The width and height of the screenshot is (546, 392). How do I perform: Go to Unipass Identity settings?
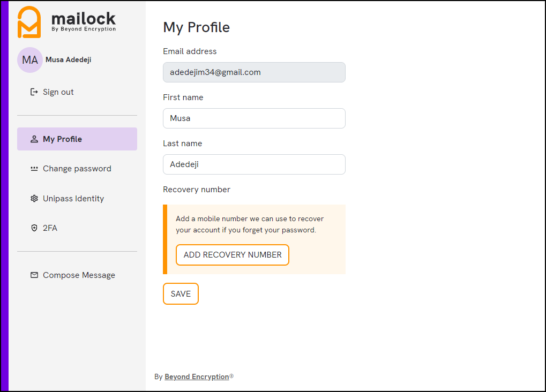73,198
